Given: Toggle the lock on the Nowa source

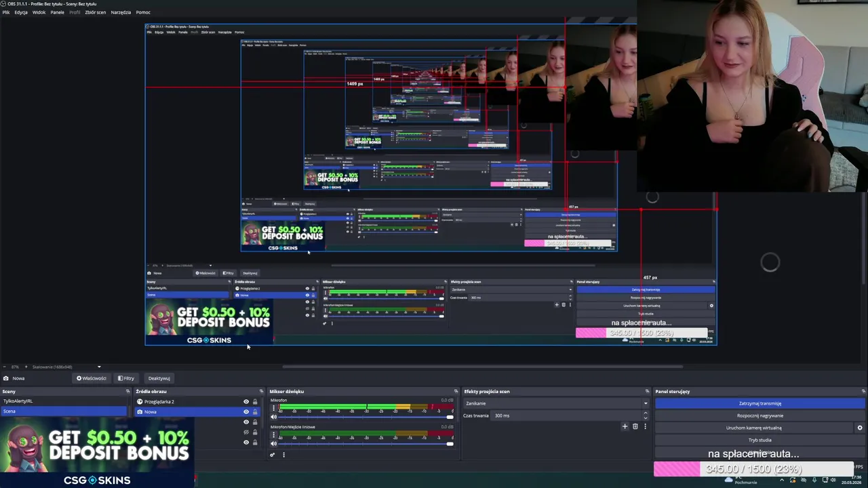Looking at the screenshot, I should click(255, 411).
